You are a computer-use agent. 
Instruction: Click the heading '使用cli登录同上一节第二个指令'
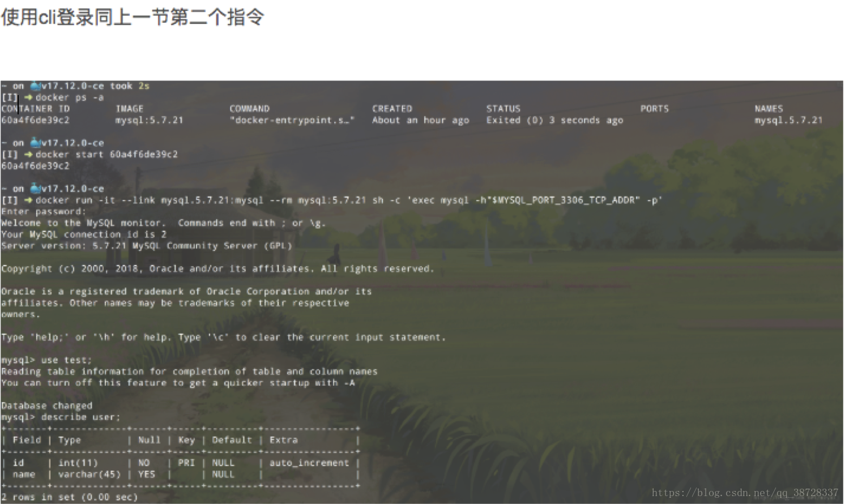point(133,17)
